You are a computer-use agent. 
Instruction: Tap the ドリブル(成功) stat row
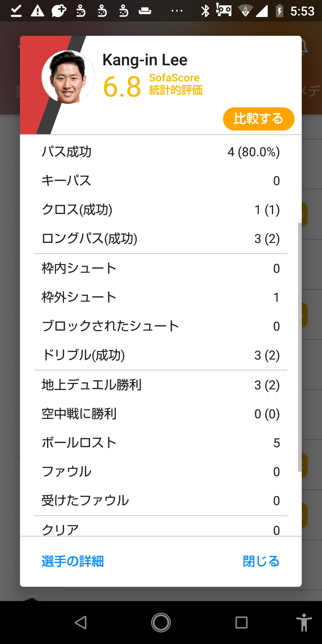point(161,355)
